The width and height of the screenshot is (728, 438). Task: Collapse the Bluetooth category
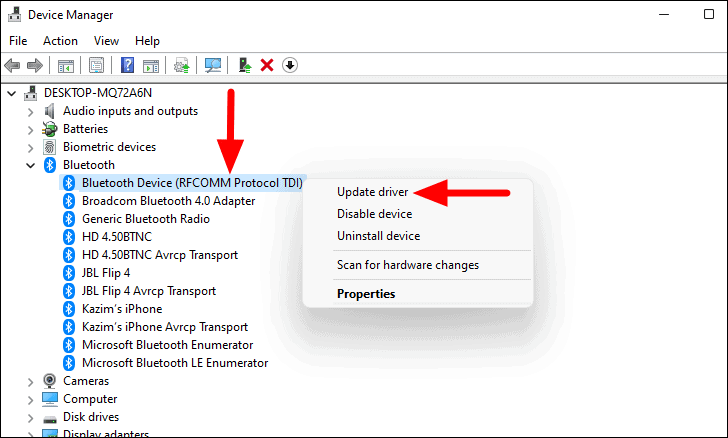click(30, 165)
